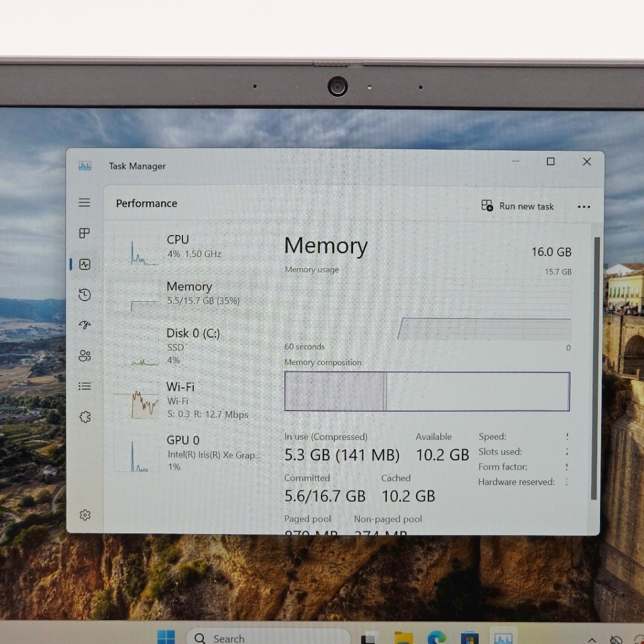This screenshot has height=644, width=644.
Task: Click the "Form factor:" label
Action: point(503,467)
